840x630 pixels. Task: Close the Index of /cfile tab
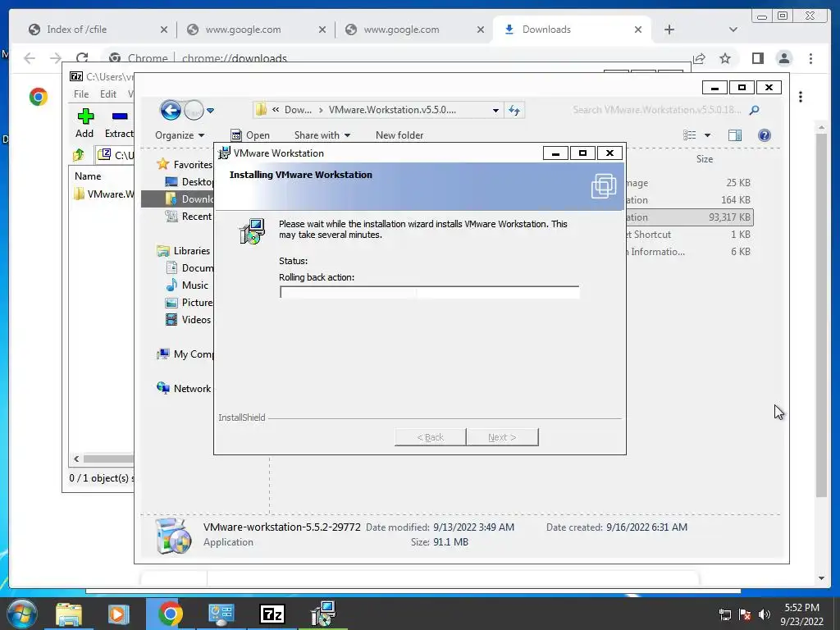point(163,30)
